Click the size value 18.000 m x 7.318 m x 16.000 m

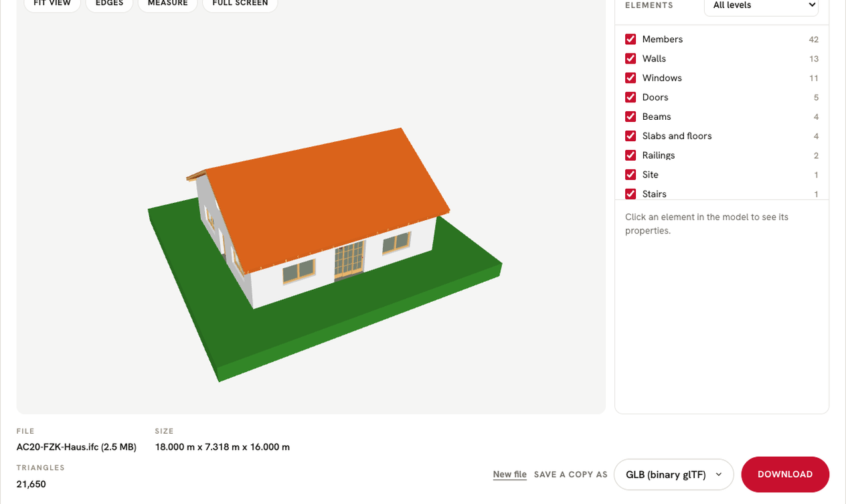[222, 447]
